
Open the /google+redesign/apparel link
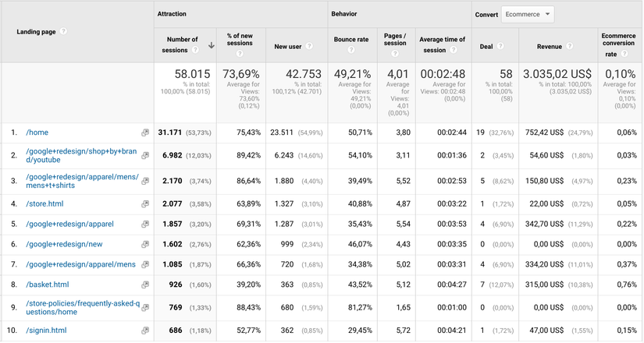click(69, 224)
